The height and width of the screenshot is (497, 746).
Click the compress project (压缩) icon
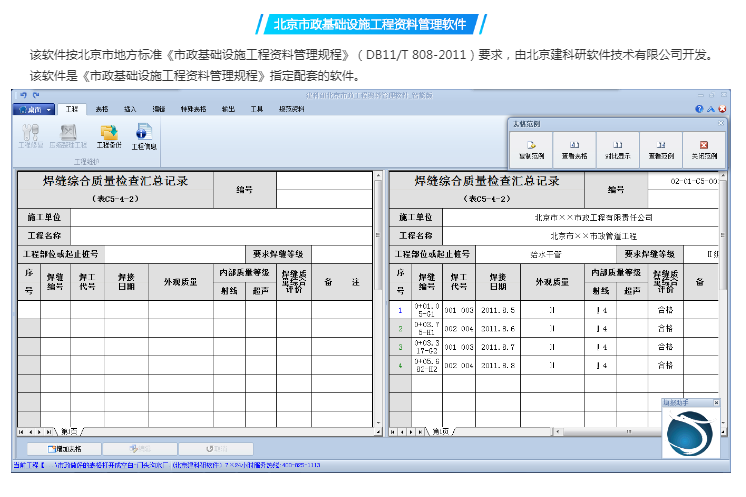68,136
